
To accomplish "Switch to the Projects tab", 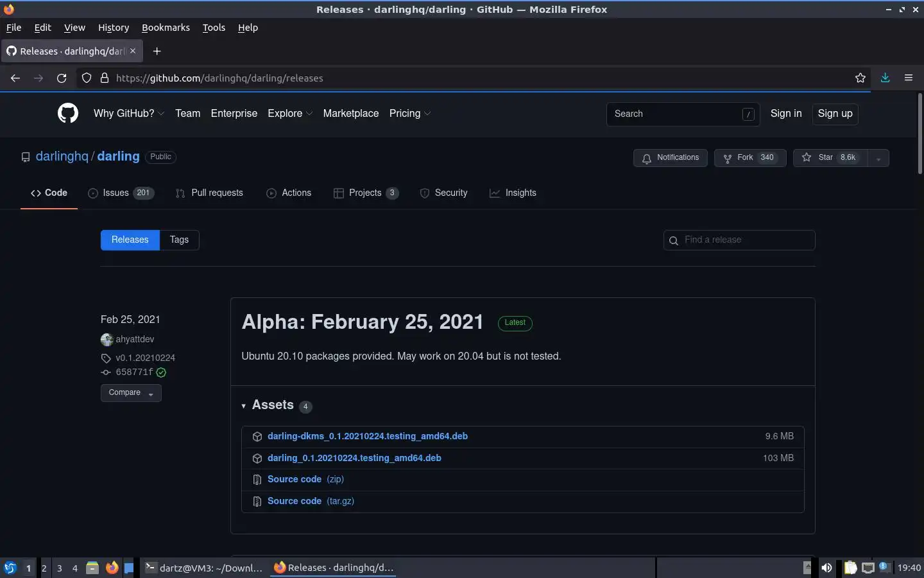I will click(366, 193).
